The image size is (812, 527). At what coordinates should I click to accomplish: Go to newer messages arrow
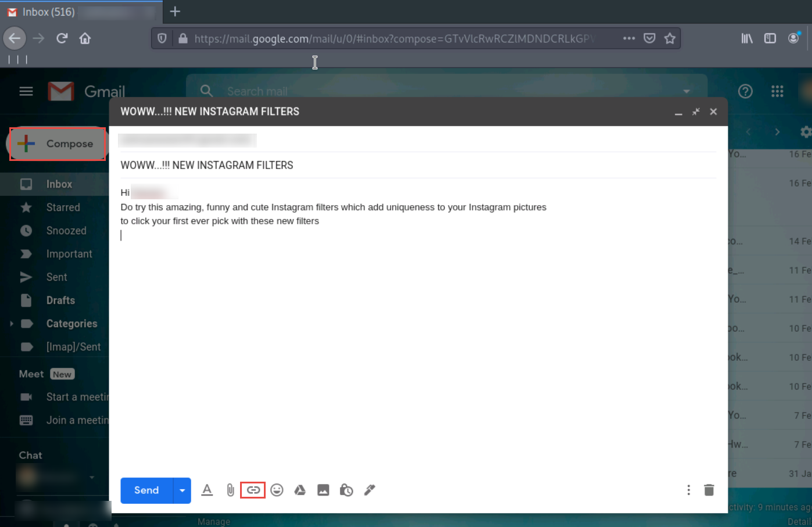748,132
